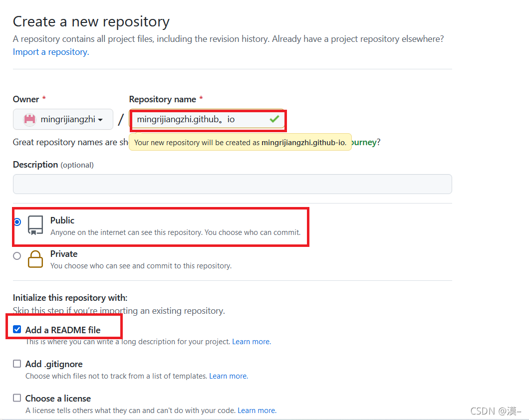Click the Private lock icon
Screen dimensions: 529x420
[x=35, y=259]
